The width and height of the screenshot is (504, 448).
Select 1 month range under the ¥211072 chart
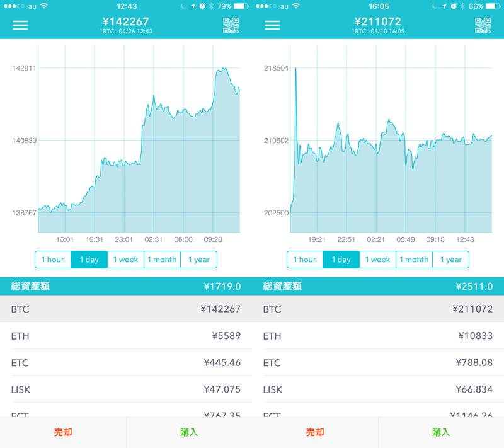tap(414, 260)
